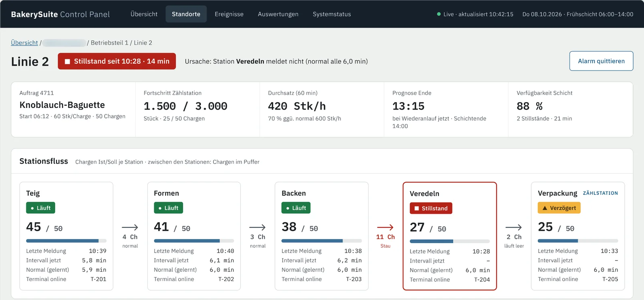Click the Backen progress bar
The width and height of the screenshot is (644, 300).
click(322, 241)
